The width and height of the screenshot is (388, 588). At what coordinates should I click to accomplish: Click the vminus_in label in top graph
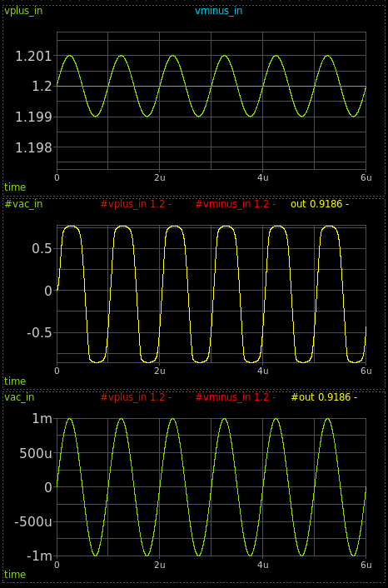coord(218,11)
